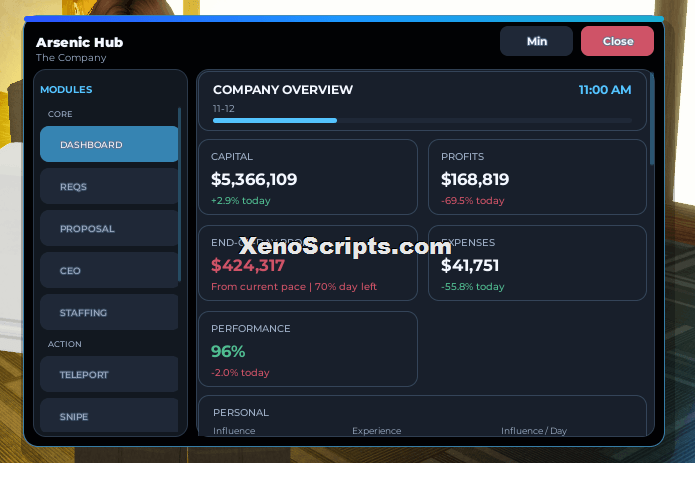Click the Expenses value $41,751
Image resolution: width=695 pixels, height=493 pixels.
pos(470,265)
